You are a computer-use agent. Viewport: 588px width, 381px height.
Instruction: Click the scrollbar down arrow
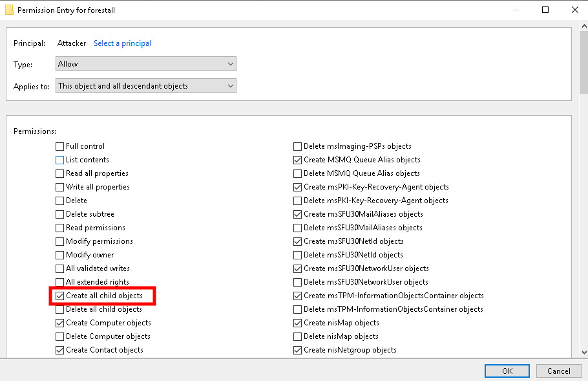[583, 351]
